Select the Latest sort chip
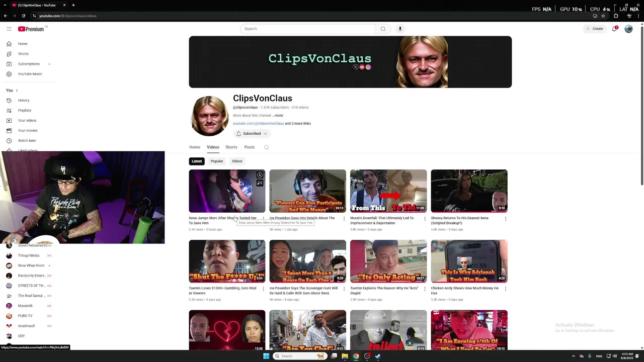644x362 pixels. click(197, 161)
